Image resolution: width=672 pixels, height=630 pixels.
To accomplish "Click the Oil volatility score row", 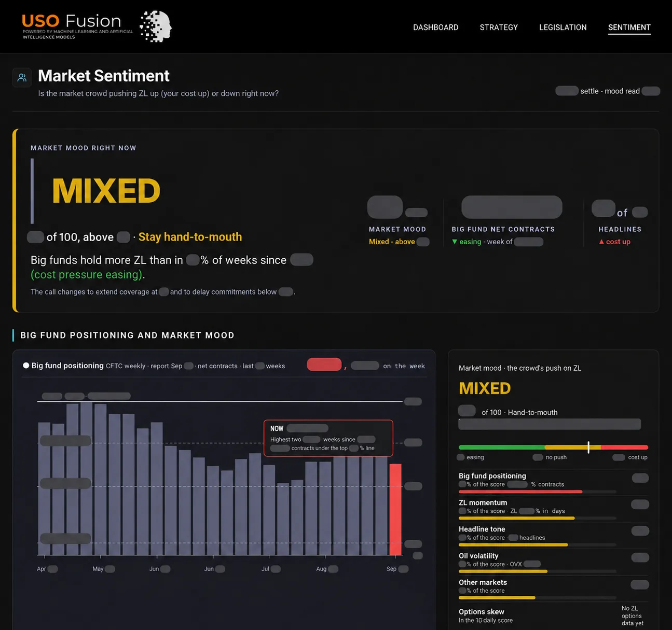I will pos(554,562).
